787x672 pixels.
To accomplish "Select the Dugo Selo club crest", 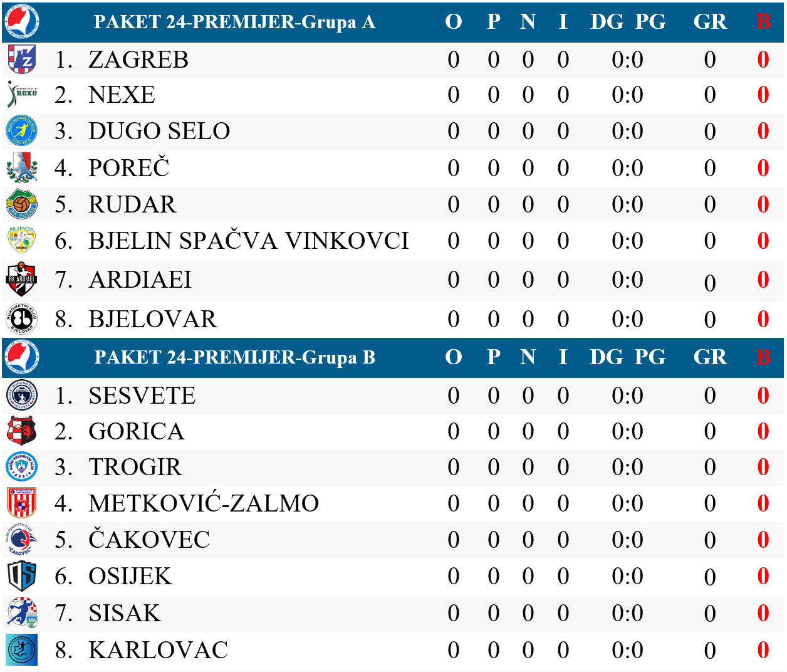I will 22,131.
